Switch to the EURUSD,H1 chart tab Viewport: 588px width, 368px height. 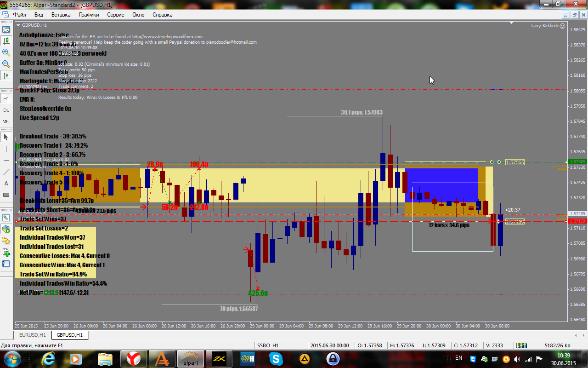click(x=32, y=335)
